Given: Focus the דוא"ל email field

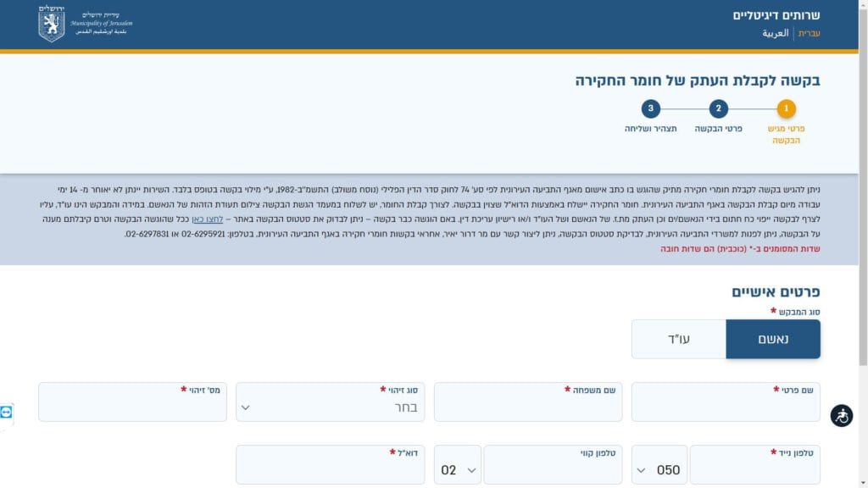Looking at the screenshot, I should pyautogui.click(x=330, y=469).
